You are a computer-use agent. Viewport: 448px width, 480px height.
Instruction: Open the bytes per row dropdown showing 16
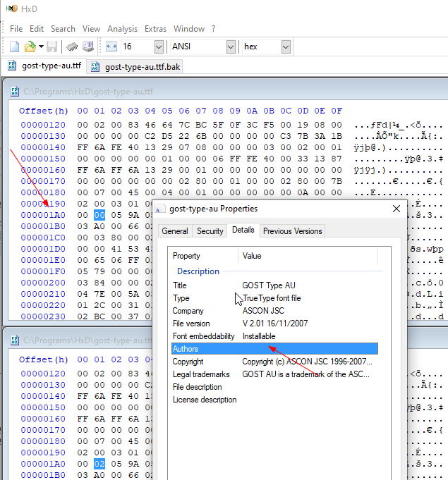click(159, 47)
